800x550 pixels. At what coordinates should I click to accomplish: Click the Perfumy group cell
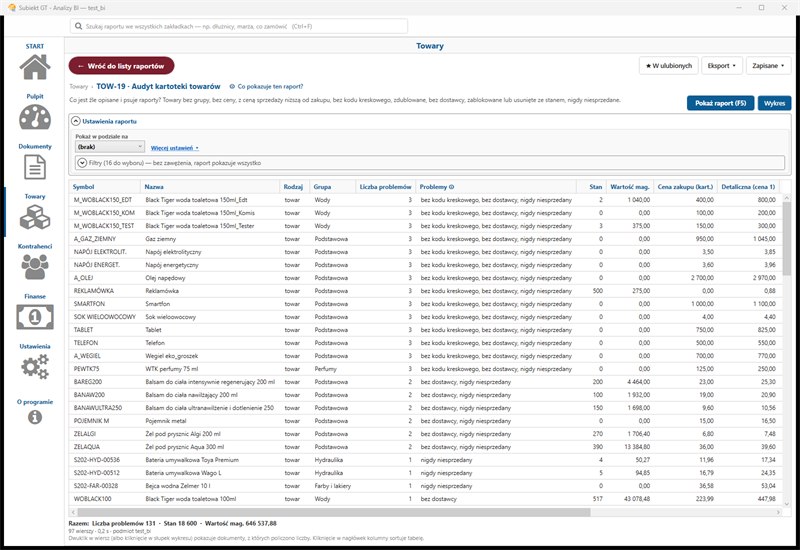point(333,369)
